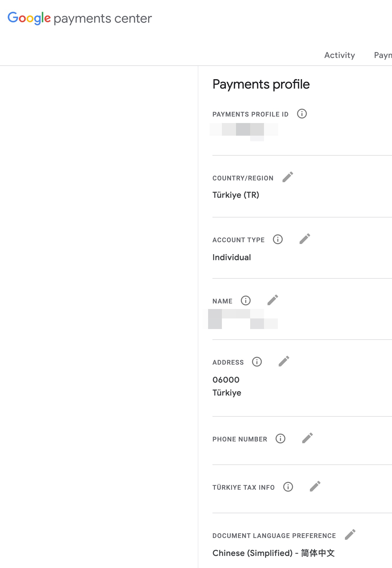Click the Google payments center logo
The height and width of the screenshot is (568, 392).
click(x=79, y=18)
